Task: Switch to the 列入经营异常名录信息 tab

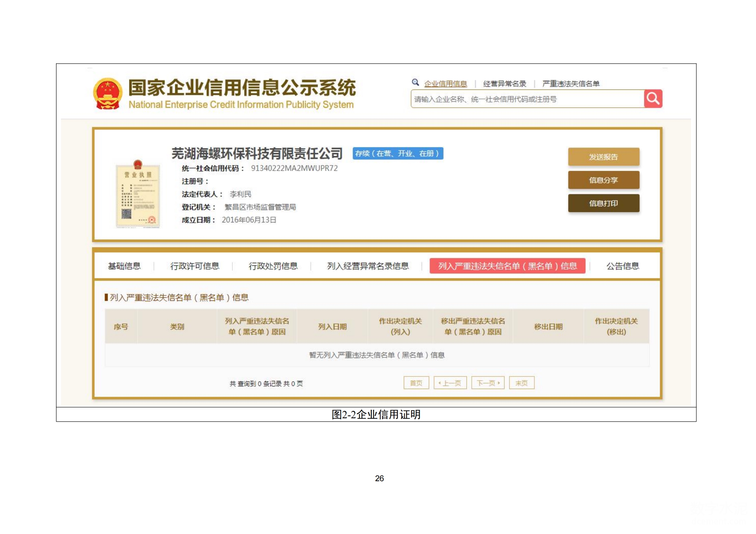Action: (x=368, y=266)
